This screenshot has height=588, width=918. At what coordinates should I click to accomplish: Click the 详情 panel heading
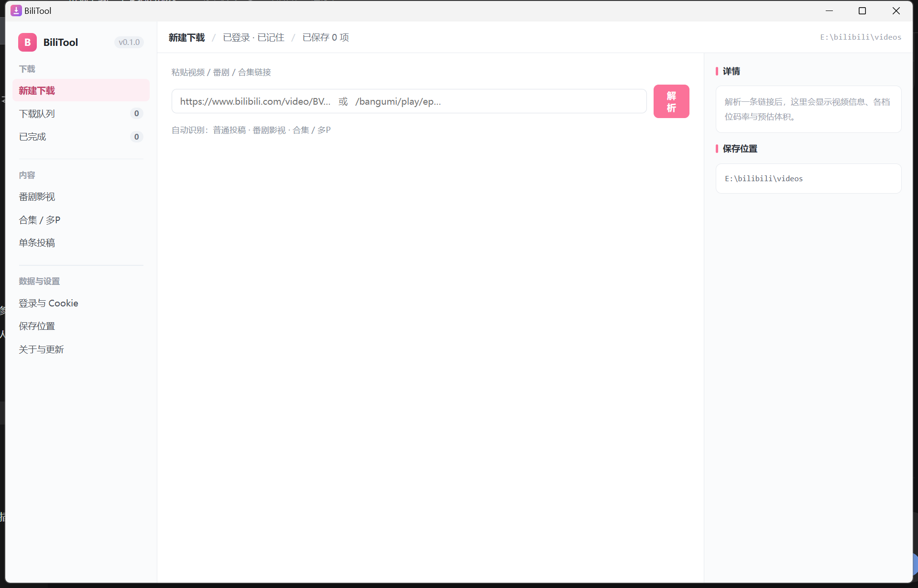(731, 71)
